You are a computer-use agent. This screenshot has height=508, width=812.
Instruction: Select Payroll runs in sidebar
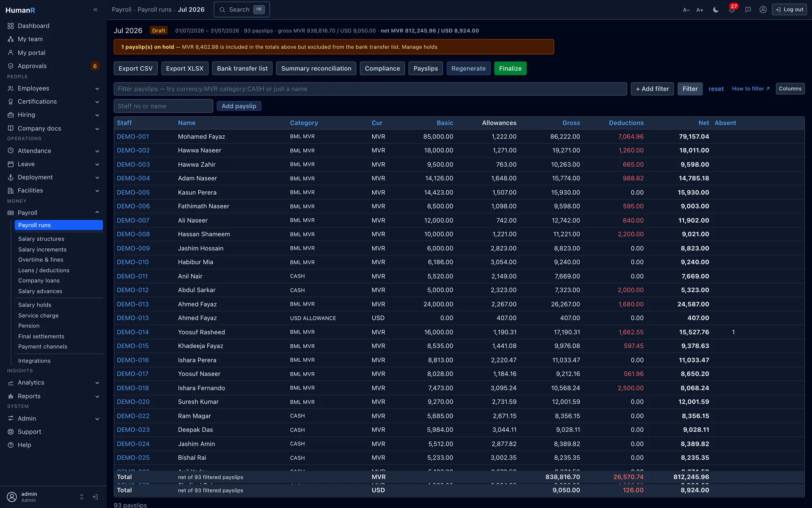click(x=59, y=225)
